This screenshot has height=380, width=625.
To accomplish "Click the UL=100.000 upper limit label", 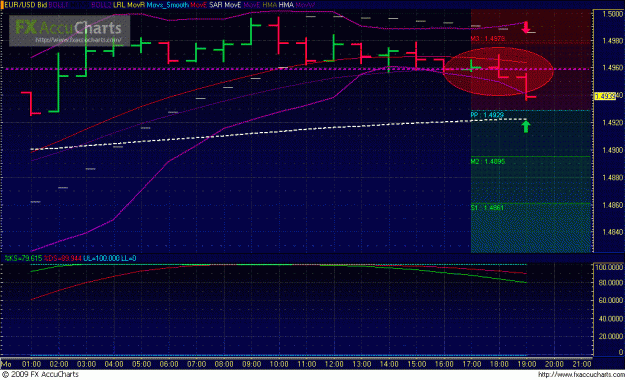I will click(x=101, y=258).
